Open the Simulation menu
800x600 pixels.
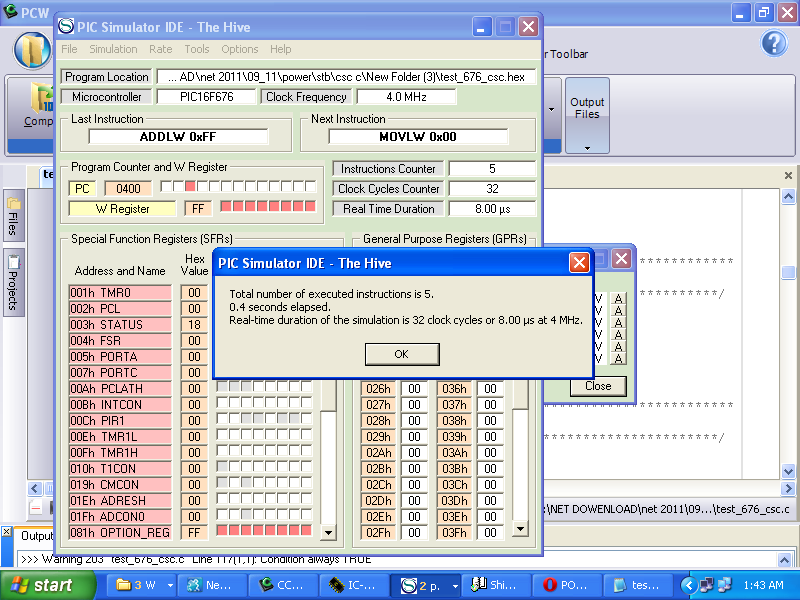113,49
